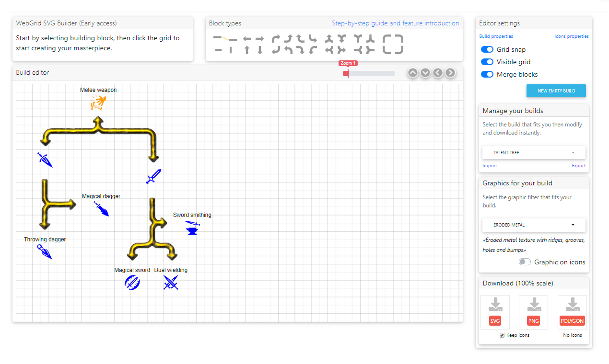Select the bottom-left corner bracket block
609x364 pixels.
coord(387,50)
